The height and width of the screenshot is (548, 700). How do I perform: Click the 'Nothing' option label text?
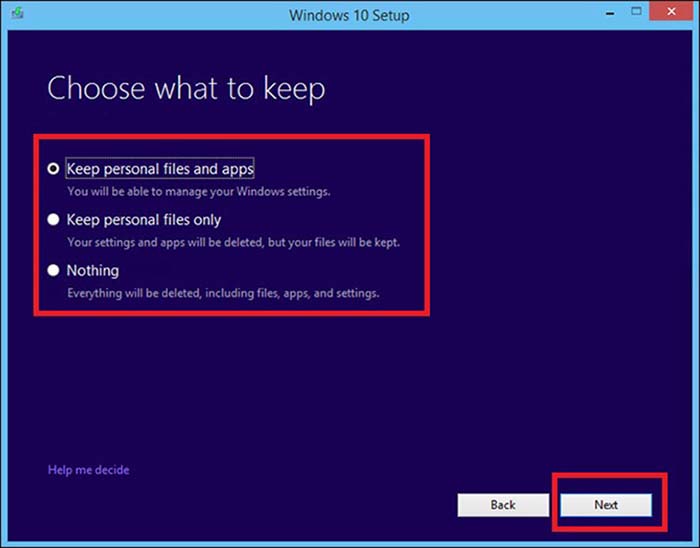(92, 271)
